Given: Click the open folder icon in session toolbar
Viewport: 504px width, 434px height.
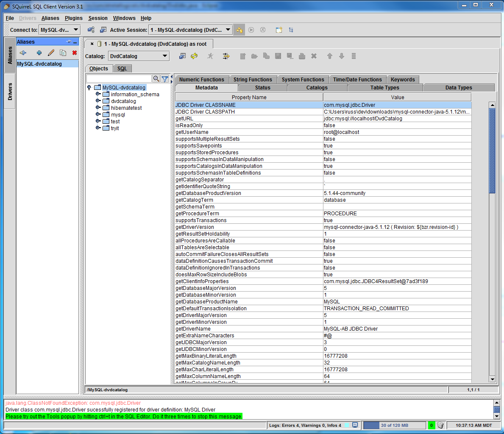Looking at the screenshot, I should tap(254, 56).
